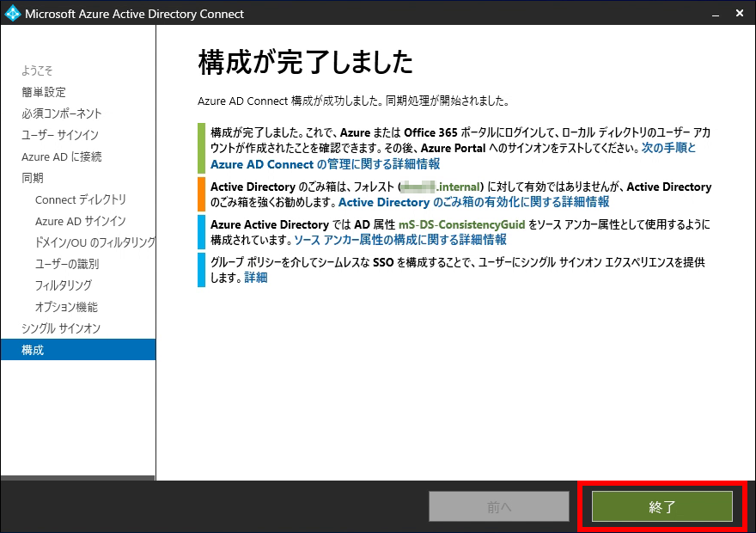Click the green 終了 button
Screen dimensions: 756x533
click(x=662, y=506)
